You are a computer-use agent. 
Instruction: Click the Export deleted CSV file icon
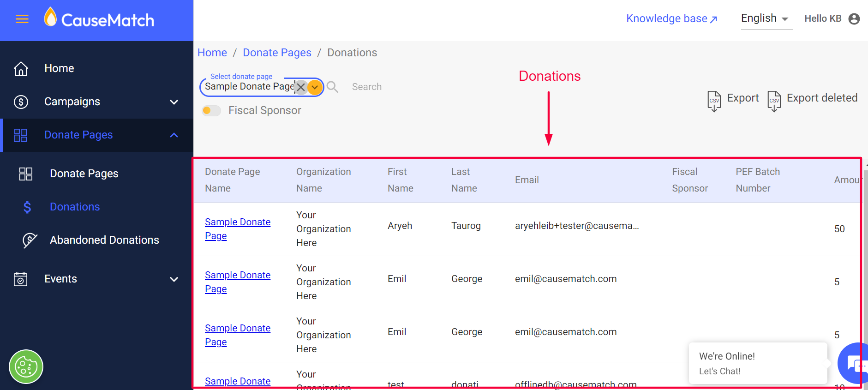coord(774,101)
